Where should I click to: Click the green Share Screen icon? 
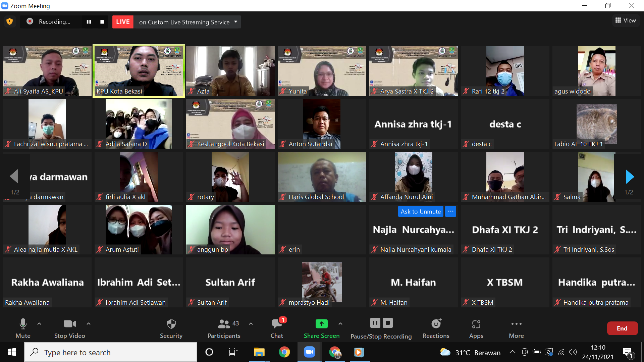321,324
